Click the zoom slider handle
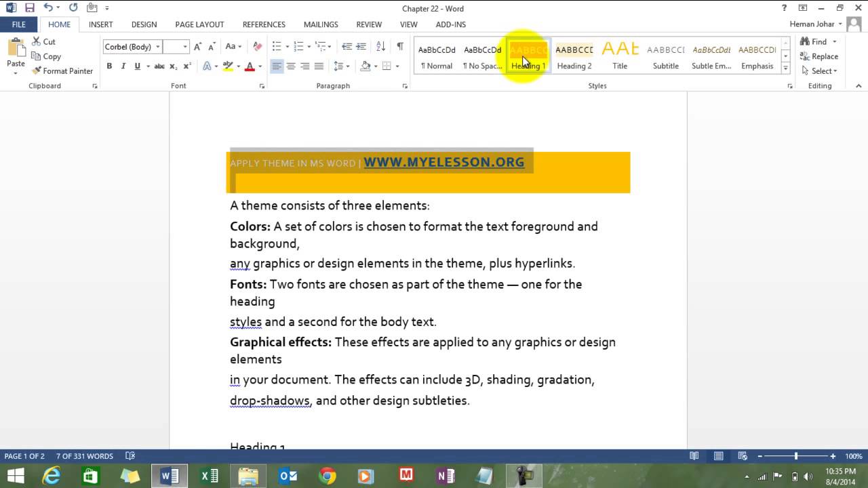868x488 pixels. [x=796, y=456]
